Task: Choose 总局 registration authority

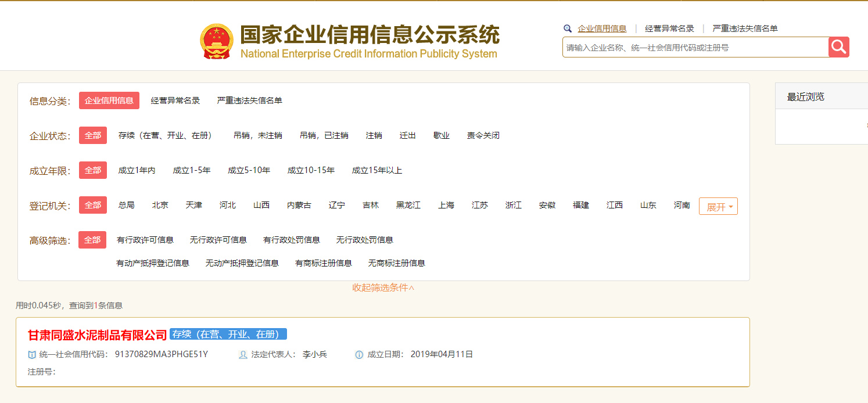Action: pos(127,205)
